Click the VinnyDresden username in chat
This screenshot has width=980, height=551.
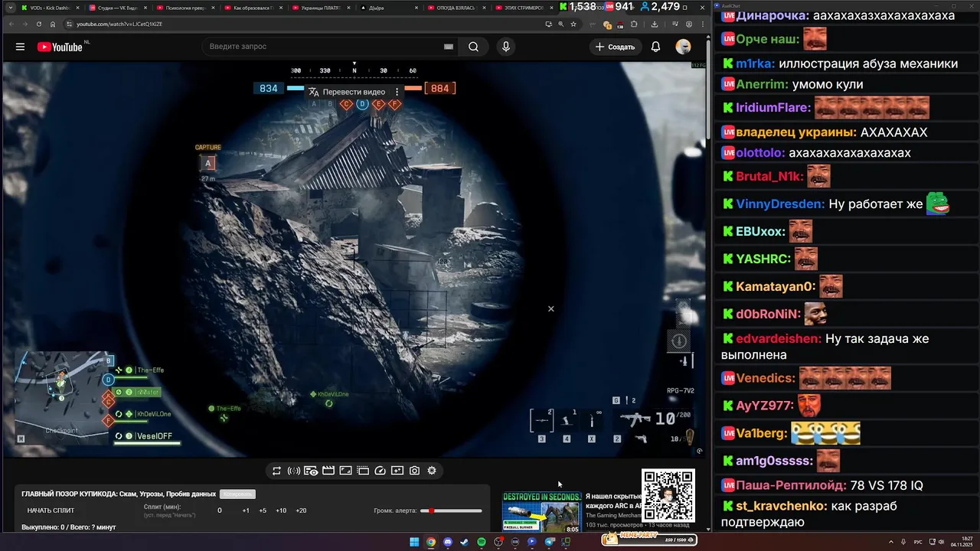[x=780, y=204]
